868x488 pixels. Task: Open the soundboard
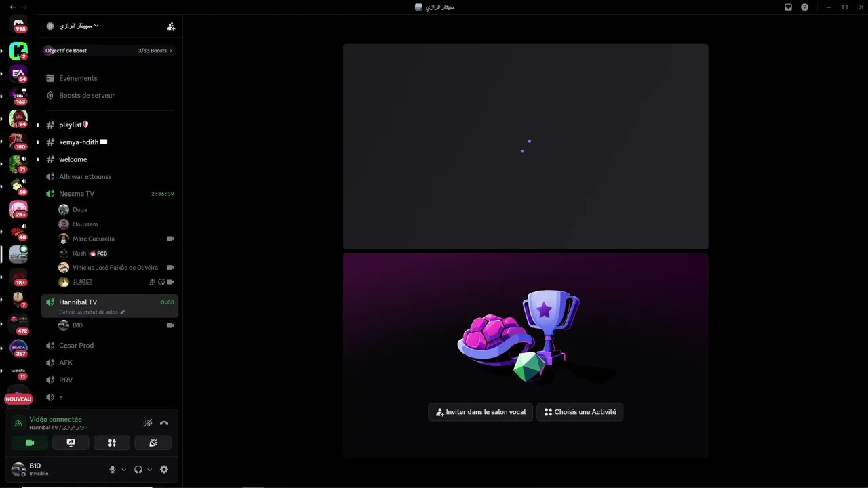153,443
